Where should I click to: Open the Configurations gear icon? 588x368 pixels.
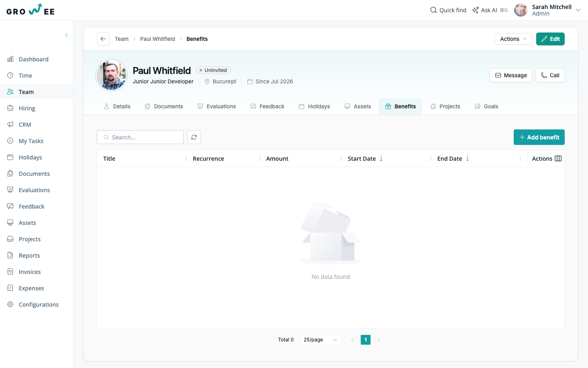10,305
